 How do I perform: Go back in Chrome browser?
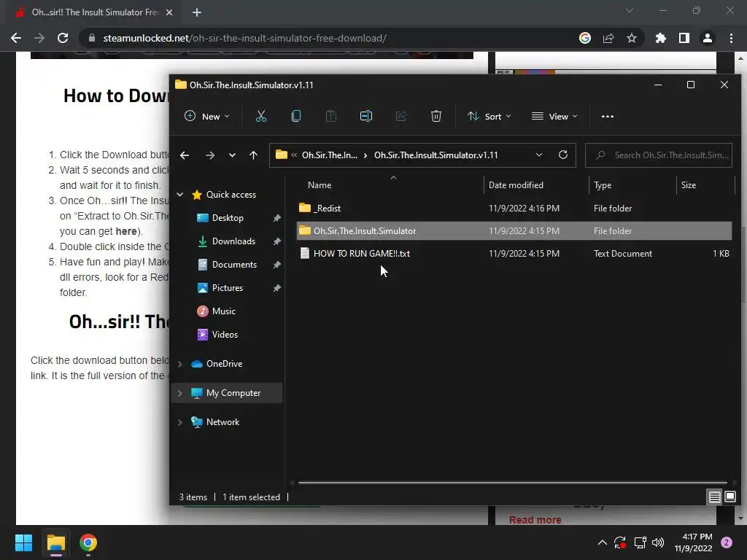pyautogui.click(x=16, y=38)
